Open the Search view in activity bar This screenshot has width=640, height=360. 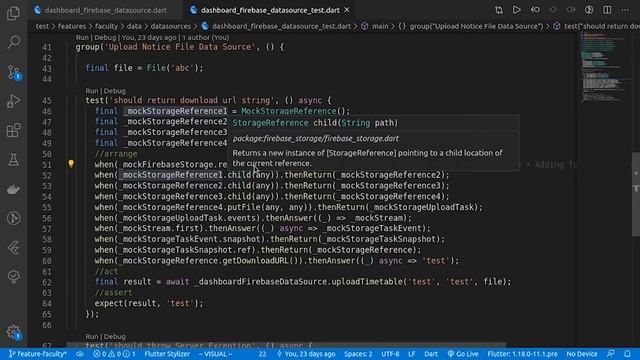click(x=13, y=42)
